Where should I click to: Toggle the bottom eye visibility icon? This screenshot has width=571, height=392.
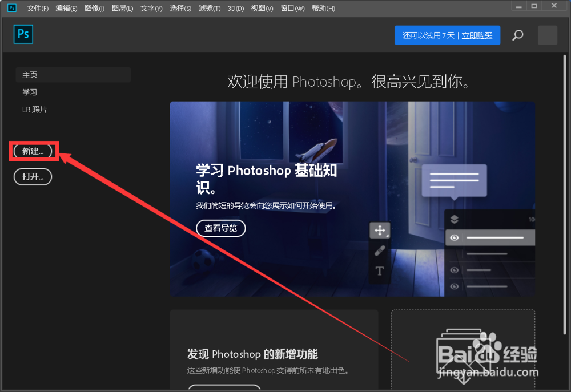(455, 285)
